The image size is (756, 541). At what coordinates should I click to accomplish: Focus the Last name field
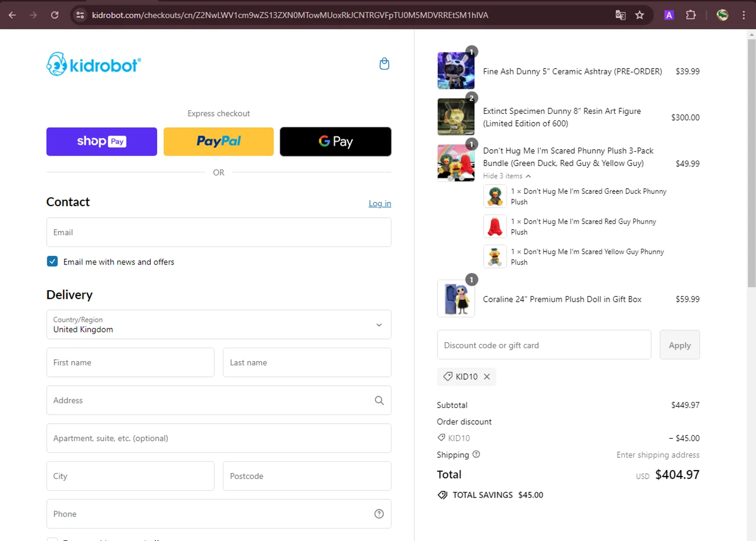coord(307,363)
